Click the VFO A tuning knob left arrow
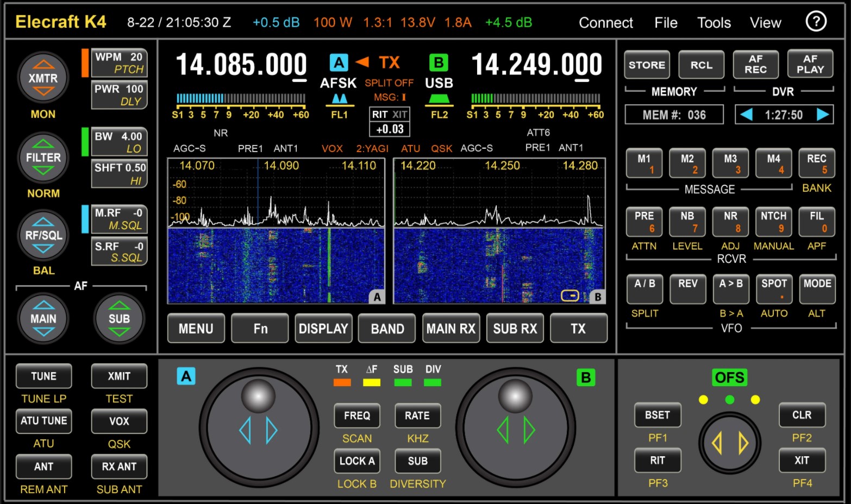Screen dimensions: 851x504 pyautogui.click(x=245, y=430)
